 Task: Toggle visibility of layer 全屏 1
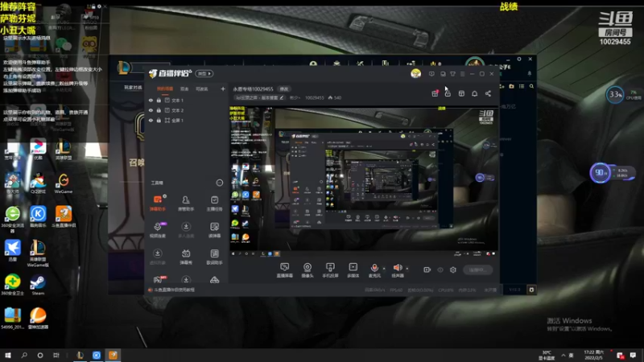[x=151, y=120]
